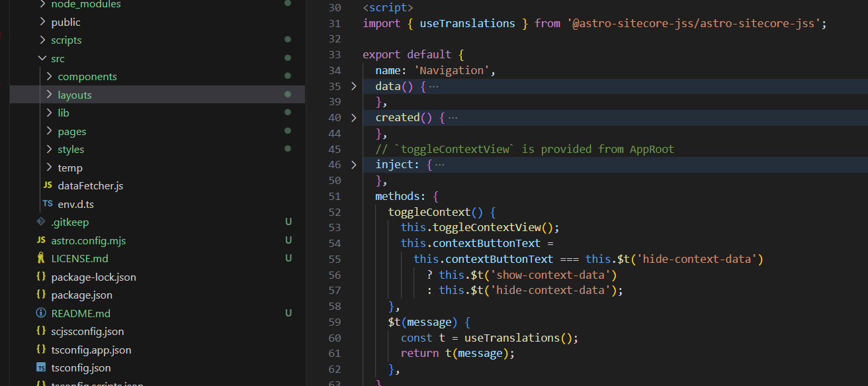
Task: Unfold the inject block at line 46
Action: 353,165
